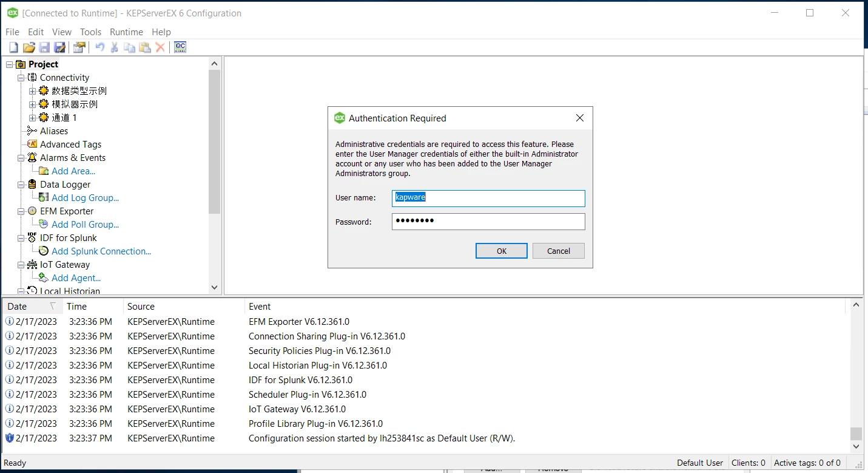Click the New Project toolbar icon
Screen dimensions: 868x473
tap(13, 47)
